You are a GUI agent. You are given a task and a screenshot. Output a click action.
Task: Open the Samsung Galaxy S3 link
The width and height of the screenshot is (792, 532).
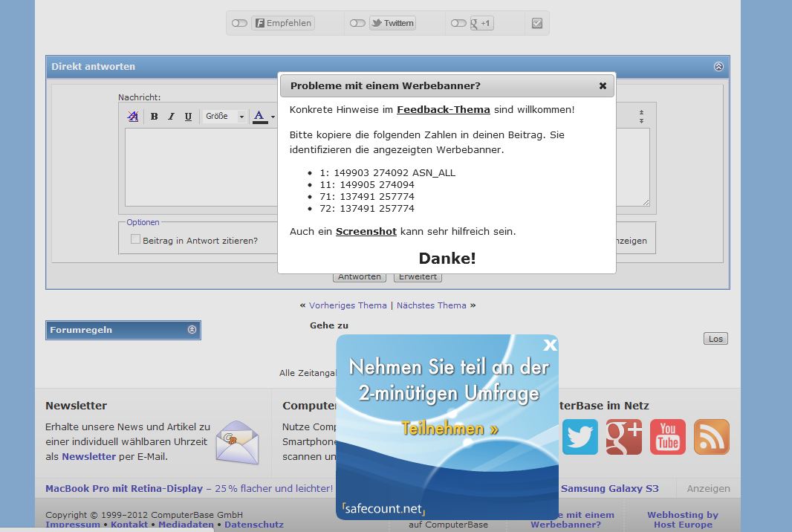point(610,489)
